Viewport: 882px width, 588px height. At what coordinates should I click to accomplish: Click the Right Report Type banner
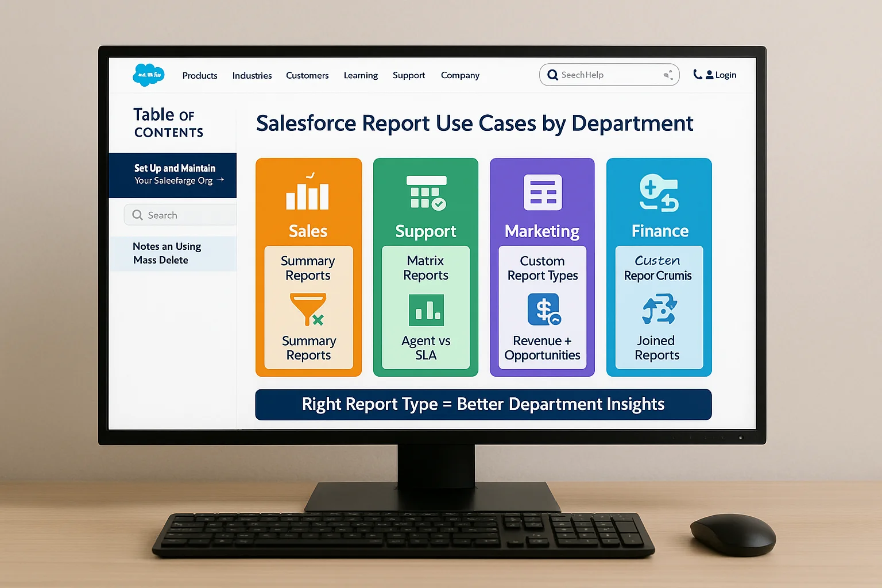[483, 404]
